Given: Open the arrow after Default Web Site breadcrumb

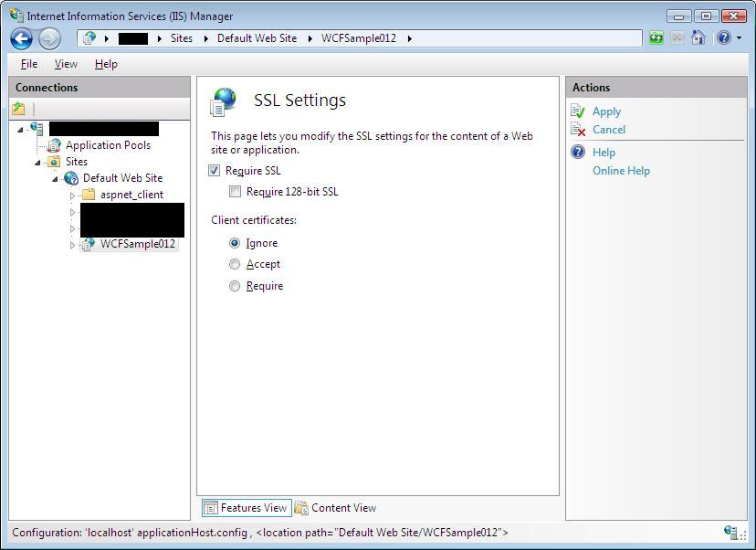Looking at the screenshot, I should [x=310, y=38].
